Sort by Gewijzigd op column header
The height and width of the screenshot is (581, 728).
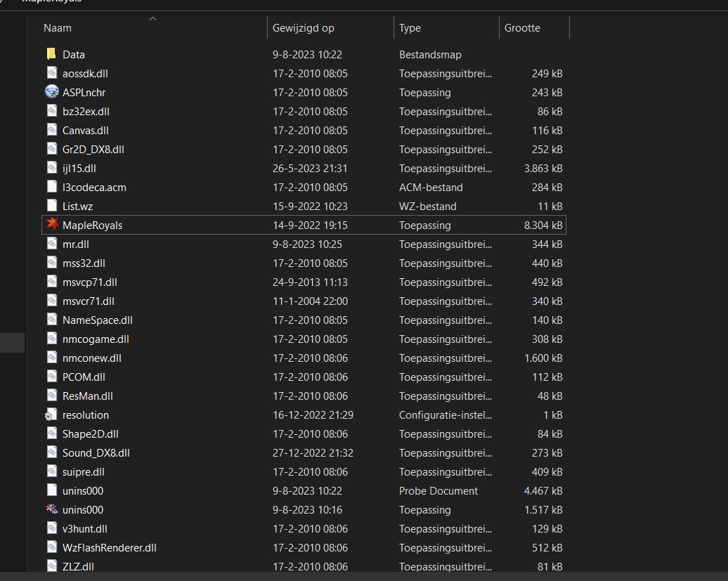click(x=304, y=28)
